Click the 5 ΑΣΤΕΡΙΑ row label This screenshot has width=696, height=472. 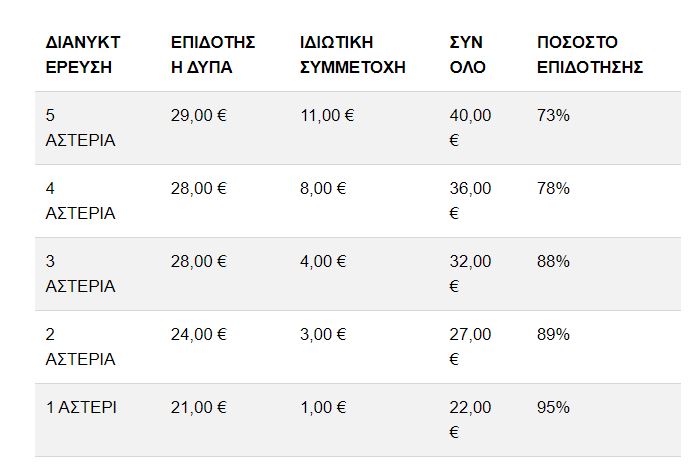click(x=80, y=128)
